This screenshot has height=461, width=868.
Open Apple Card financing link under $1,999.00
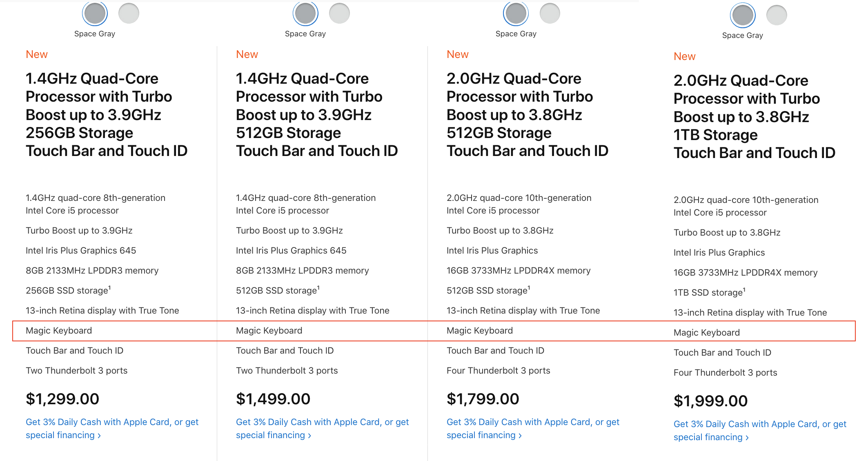(x=760, y=430)
